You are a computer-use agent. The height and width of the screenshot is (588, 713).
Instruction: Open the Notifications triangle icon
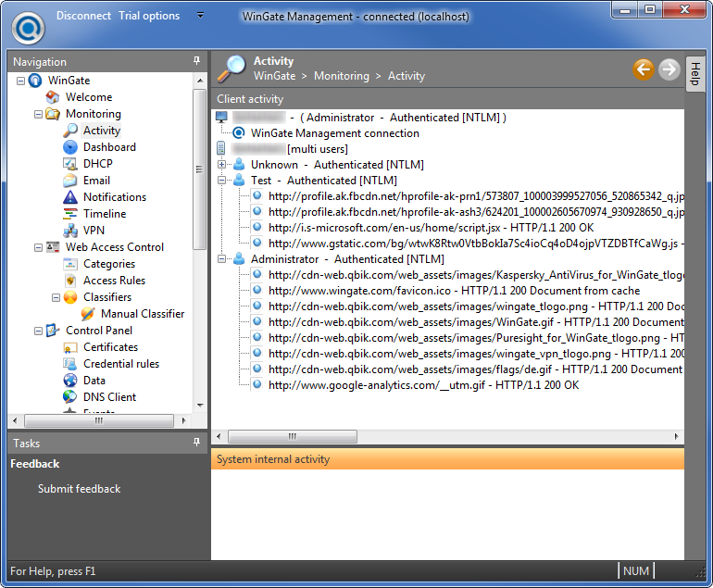click(x=70, y=197)
